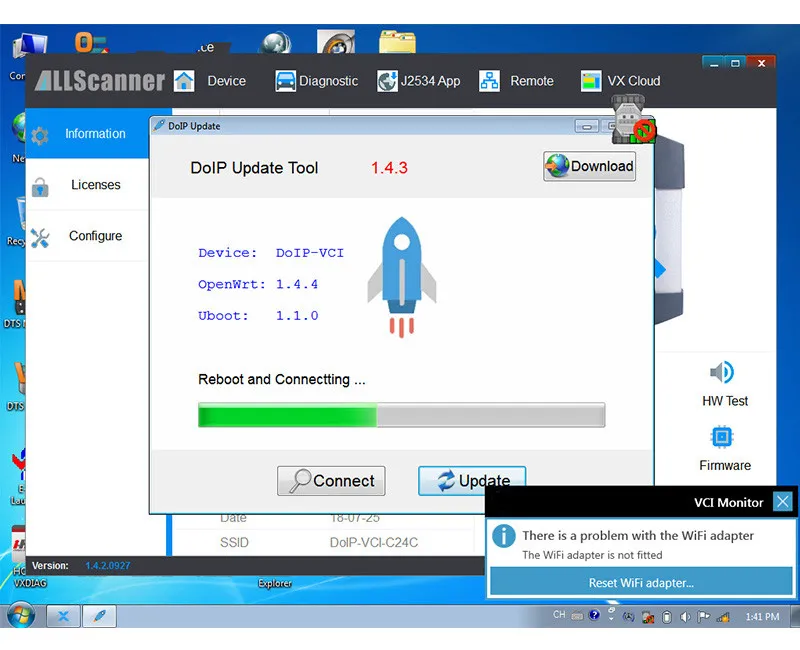Click the J2534 App globe icon
The width and height of the screenshot is (800, 650).
click(x=387, y=81)
